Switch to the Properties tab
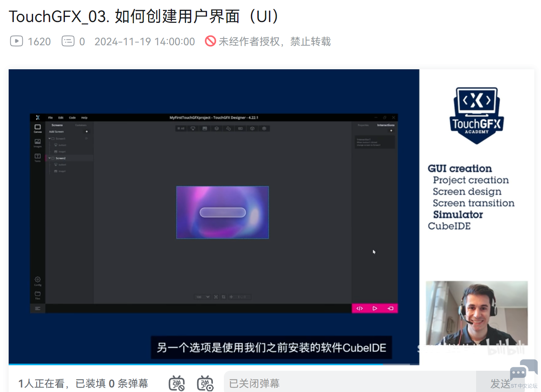This screenshot has width=541, height=392. click(363, 125)
